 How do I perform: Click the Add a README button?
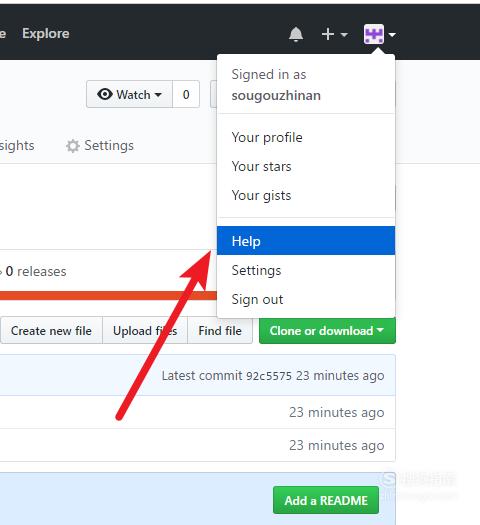(x=326, y=500)
